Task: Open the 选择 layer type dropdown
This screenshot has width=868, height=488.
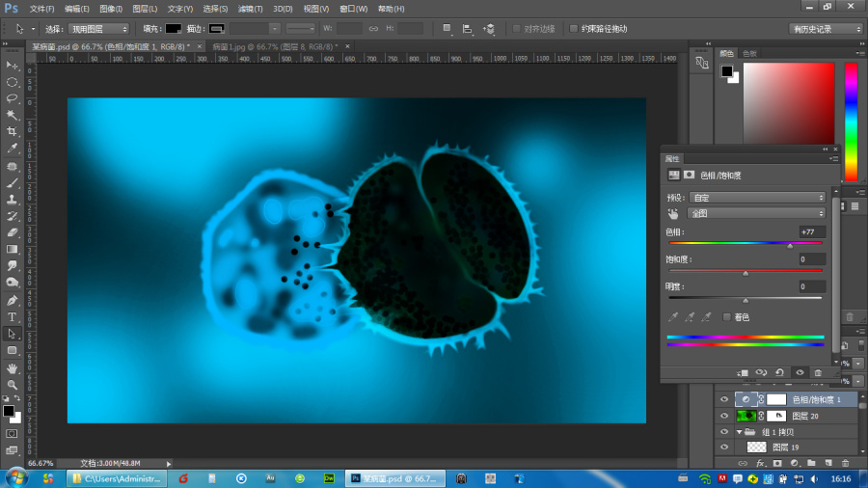Action: point(98,29)
